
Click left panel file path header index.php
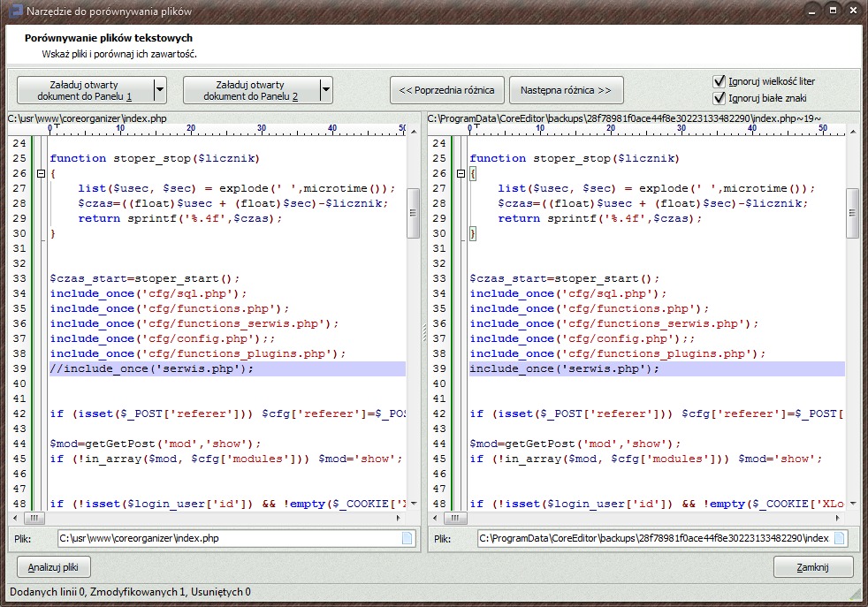point(88,118)
